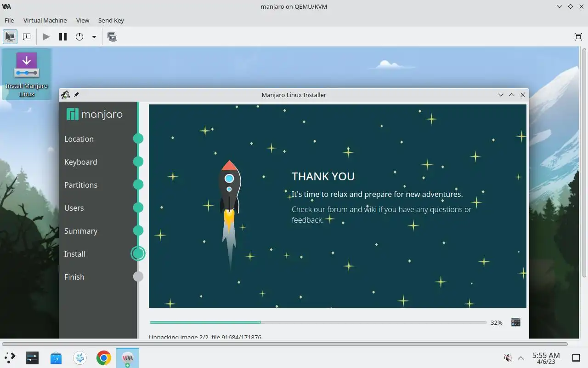Show virtual hardware details icon
Screen dimensions: 588x368
[x=27, y=37]
